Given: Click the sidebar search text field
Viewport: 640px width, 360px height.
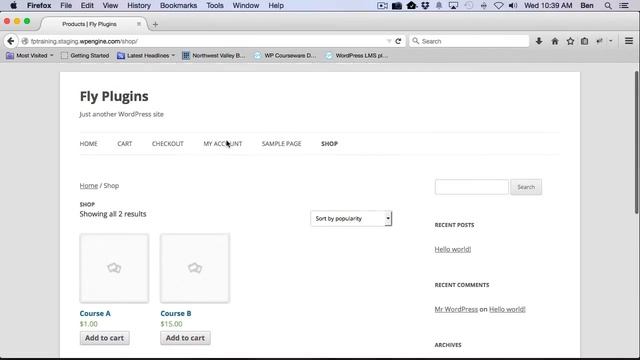Looking at the screenshot, I should [471, 187].
